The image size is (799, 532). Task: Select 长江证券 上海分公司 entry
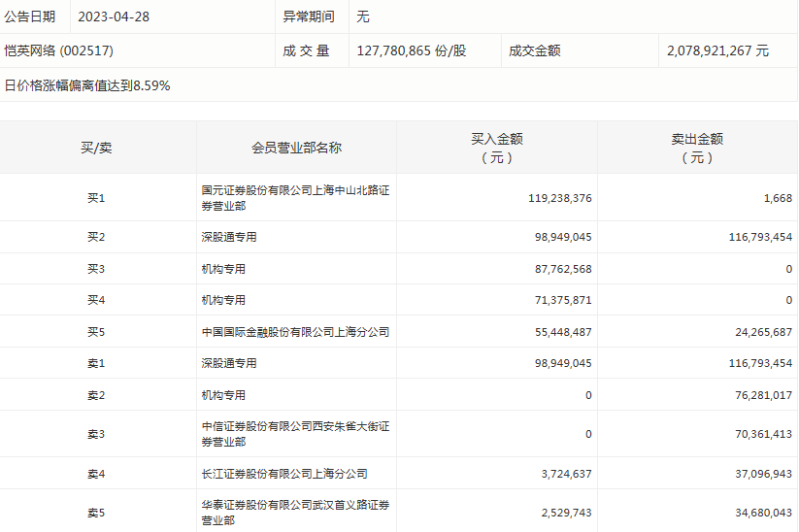click(x=284, y=474)
